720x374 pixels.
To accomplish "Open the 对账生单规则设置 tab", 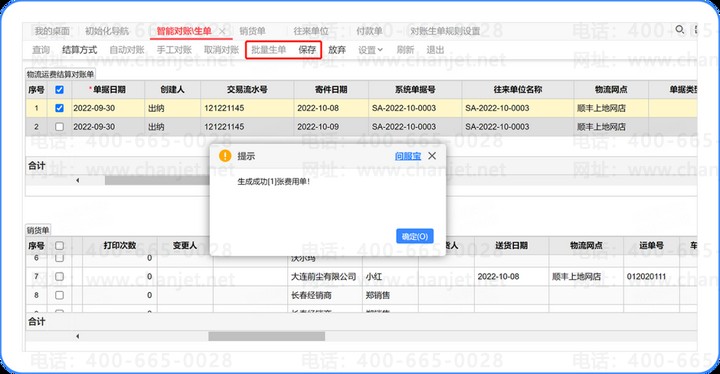I will (445, 31).
